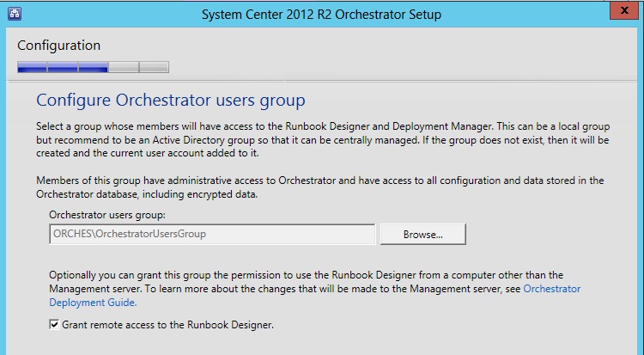Click the second filled progress bar segment

[x=63, y=66]
